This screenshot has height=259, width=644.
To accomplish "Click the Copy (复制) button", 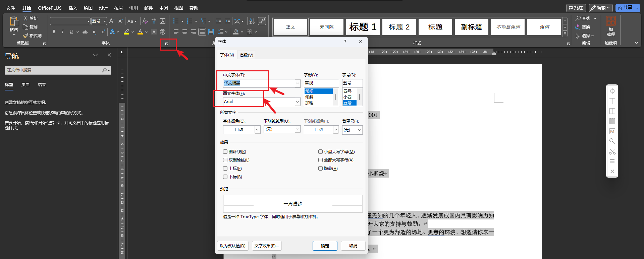I will pyautogui.click(x=31, y=27).
